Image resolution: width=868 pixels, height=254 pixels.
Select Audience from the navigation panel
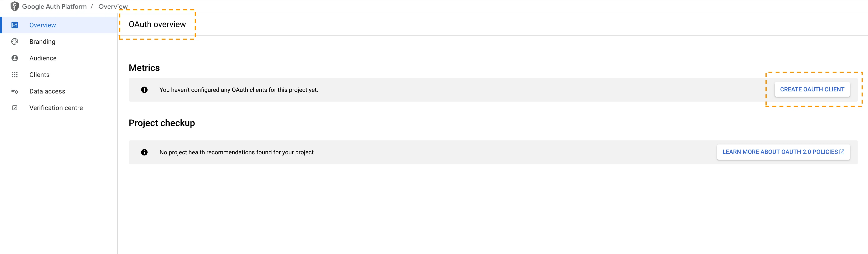point(43,58)
